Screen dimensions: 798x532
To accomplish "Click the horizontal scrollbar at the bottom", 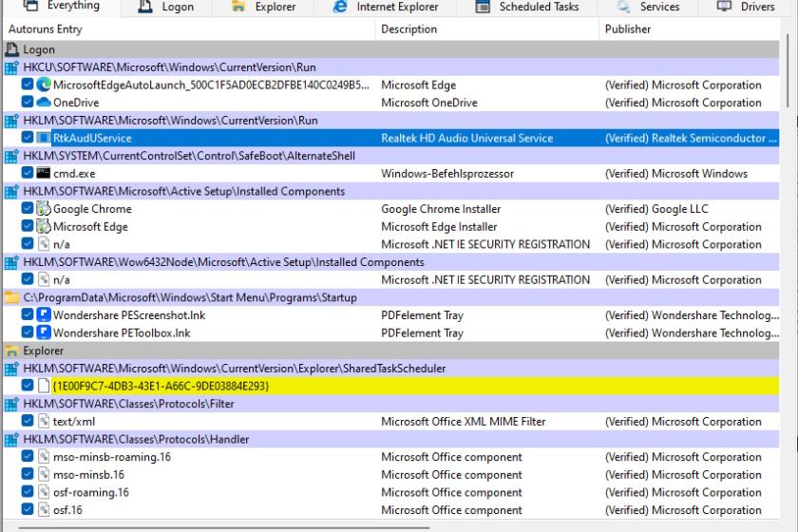I will [224, 528].
